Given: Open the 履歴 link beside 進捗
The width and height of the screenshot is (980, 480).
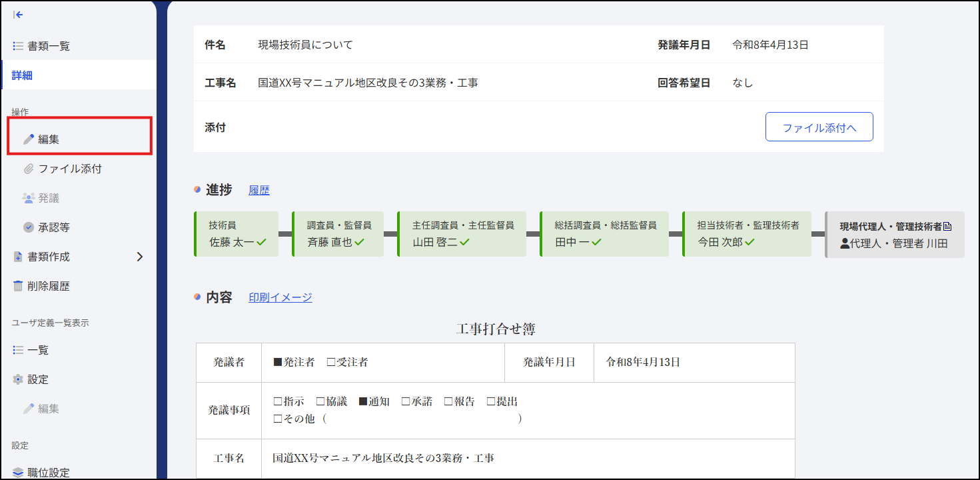Looking at the screenshot, I should 259,190.
